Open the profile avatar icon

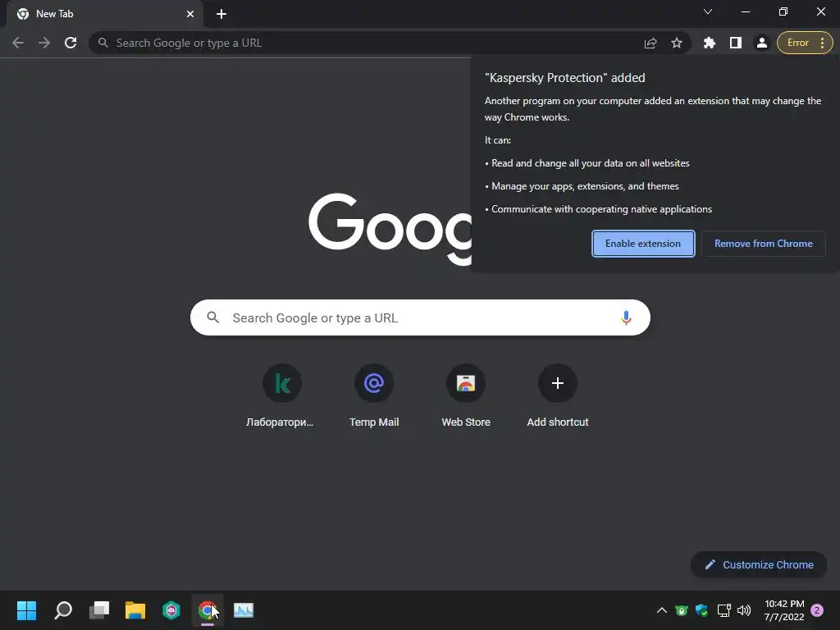tap(762, 43)
